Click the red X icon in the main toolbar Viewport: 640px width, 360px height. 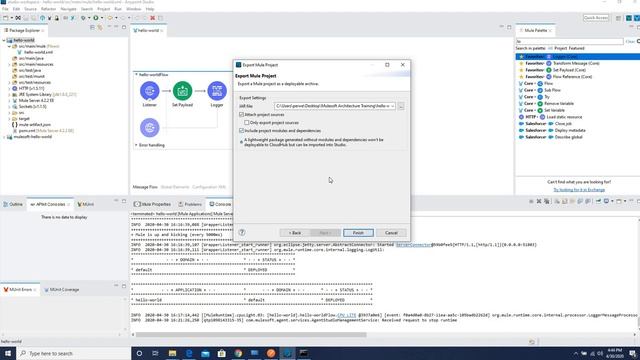point(152,18)
